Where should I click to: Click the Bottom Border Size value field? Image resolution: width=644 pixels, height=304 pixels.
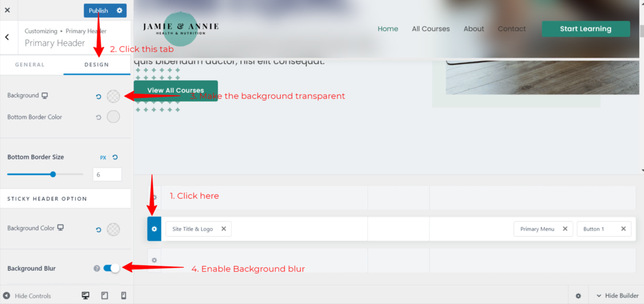tap(107, 175)
